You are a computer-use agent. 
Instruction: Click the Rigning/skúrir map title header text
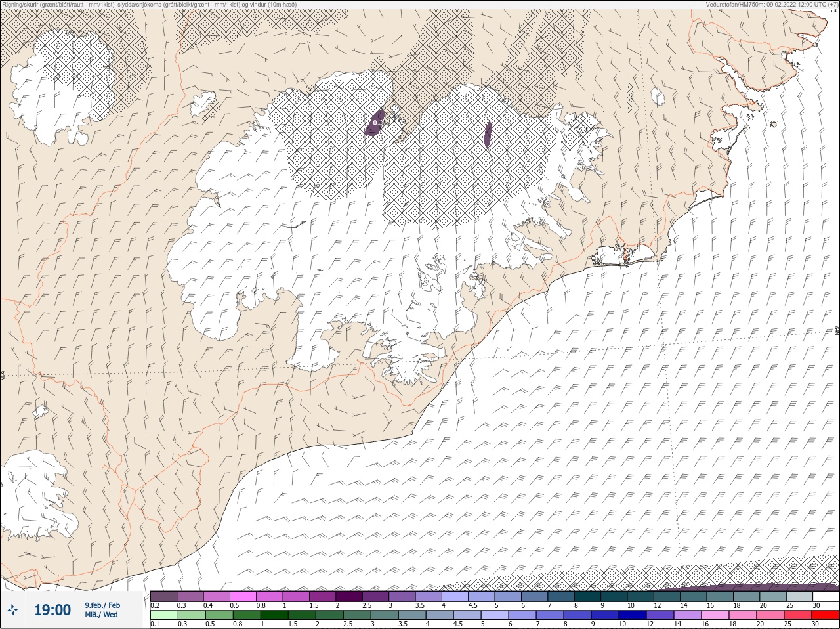[149, 4]
